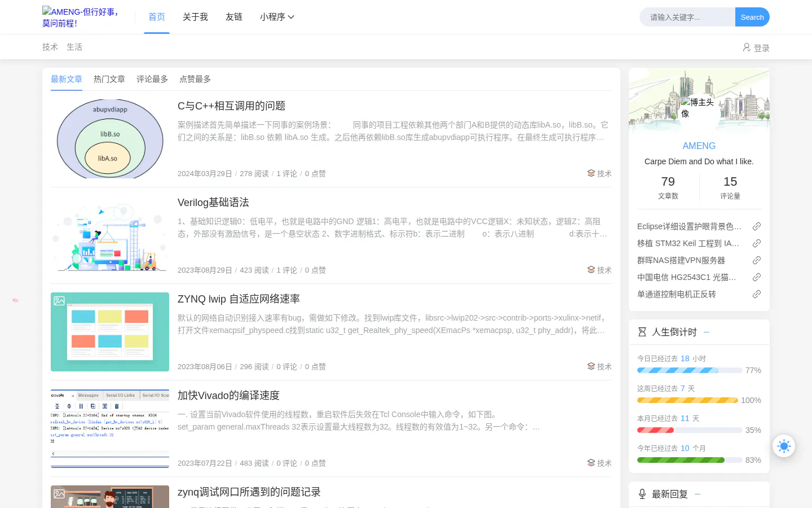
Task: Click the libA.so diagram thumbnail
Action: [x=110, y=139]
